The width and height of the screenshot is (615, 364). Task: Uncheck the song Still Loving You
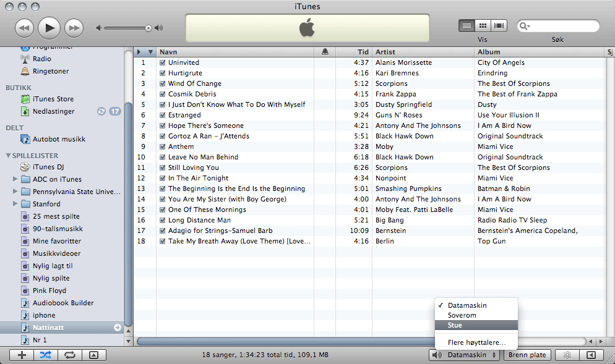click(x=162, y=167)
